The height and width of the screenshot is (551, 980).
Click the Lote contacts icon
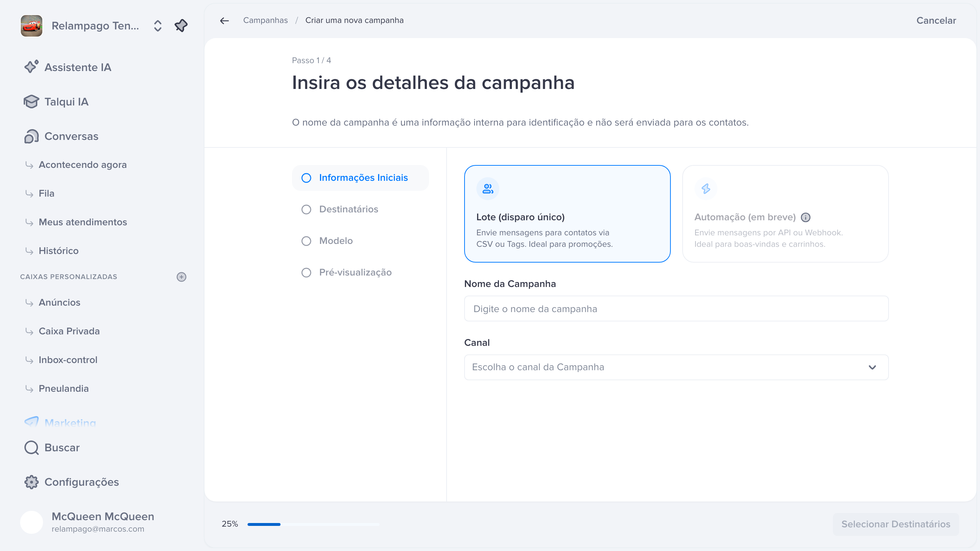pyautogui.click(x=488, y=189)
